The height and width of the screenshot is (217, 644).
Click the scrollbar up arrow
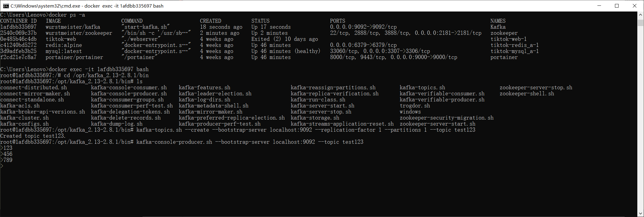point(640,15)
